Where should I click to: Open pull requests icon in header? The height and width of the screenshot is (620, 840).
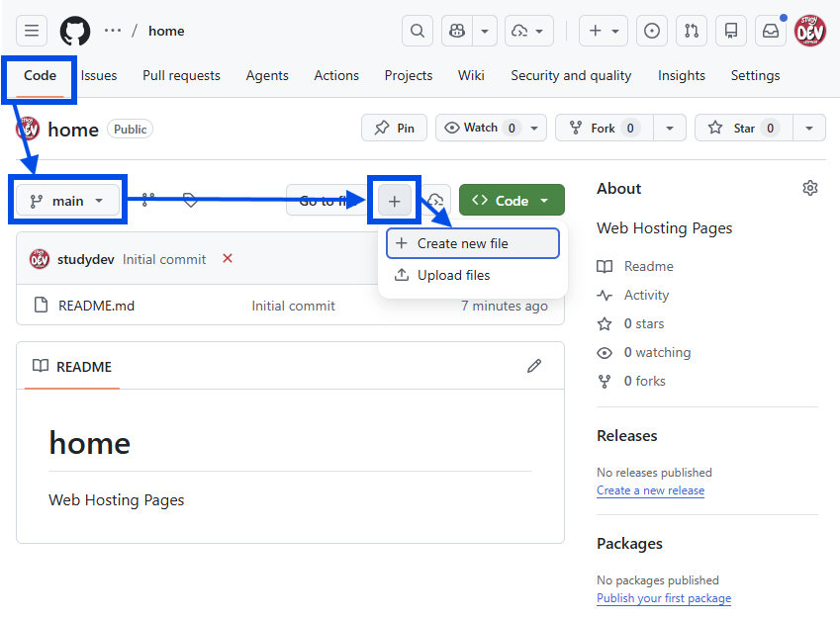691,31
